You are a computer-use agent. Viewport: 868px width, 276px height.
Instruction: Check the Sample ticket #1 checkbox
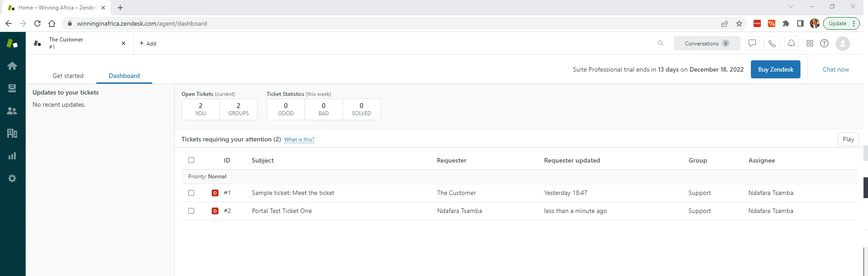tap(191, 193)
